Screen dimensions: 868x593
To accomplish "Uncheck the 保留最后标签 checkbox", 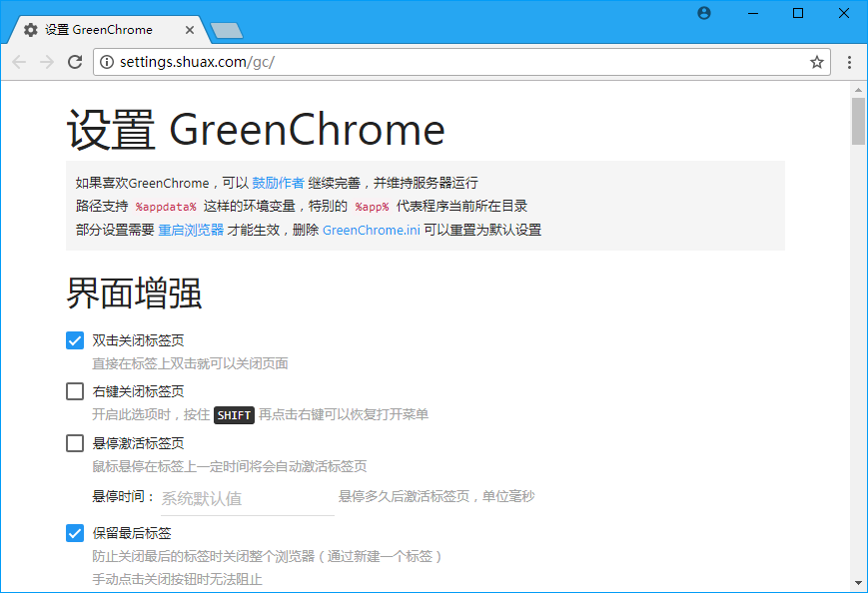I will (75, 533).
